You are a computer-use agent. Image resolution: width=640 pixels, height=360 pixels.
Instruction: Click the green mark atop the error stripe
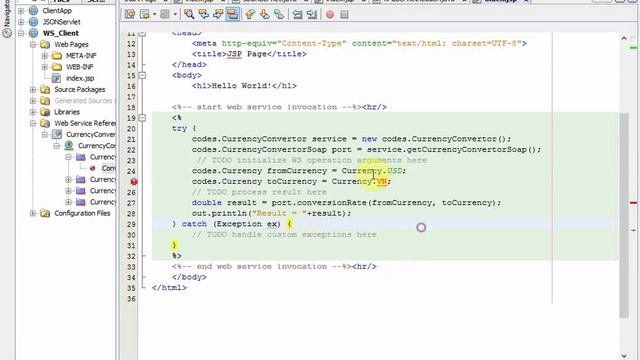pos(633,48)
